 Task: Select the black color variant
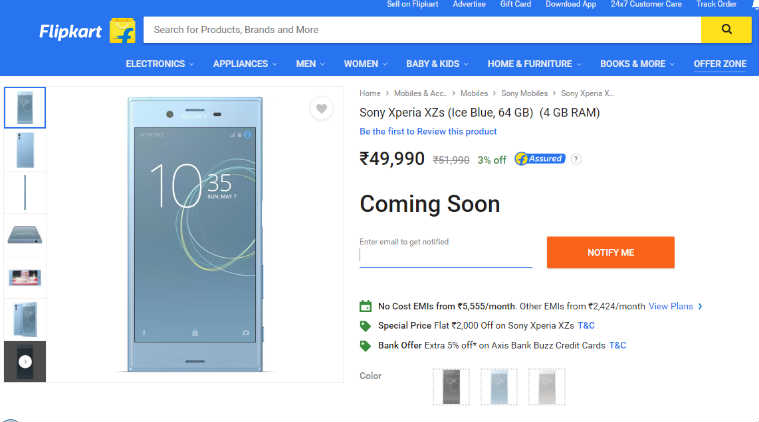451,387
